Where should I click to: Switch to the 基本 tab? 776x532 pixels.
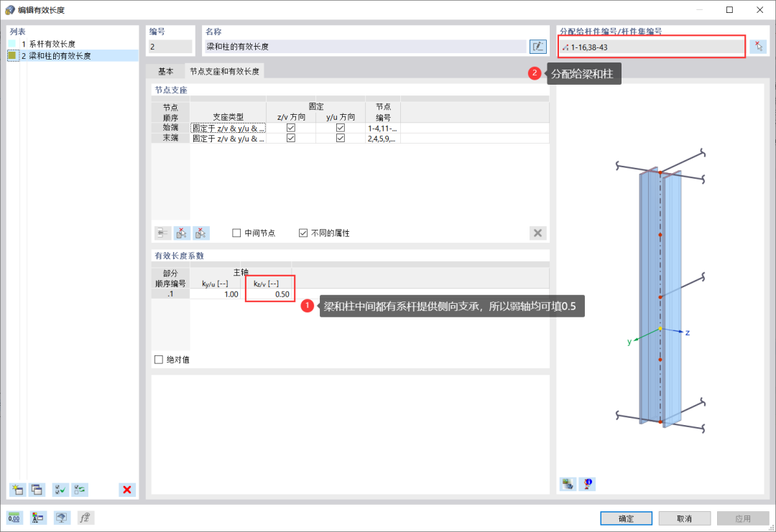(166, 71)
